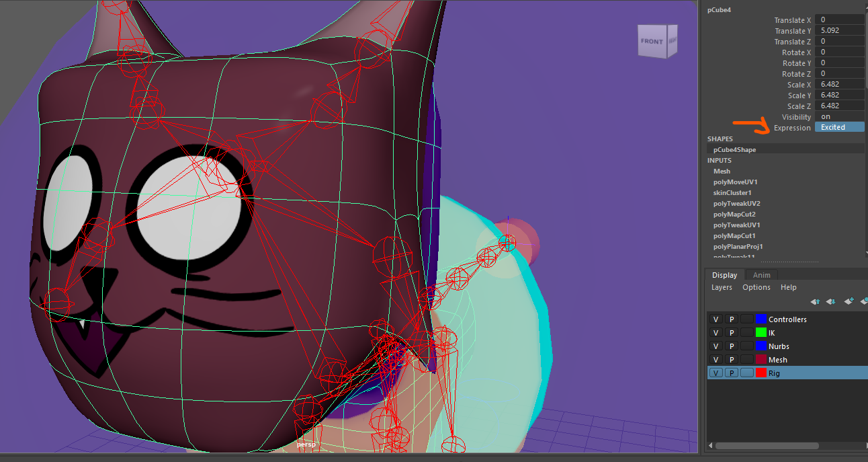Cycle display type box of Rig layer
The image size is (868, 462).
pyautogui.click(x=746, y=373)
